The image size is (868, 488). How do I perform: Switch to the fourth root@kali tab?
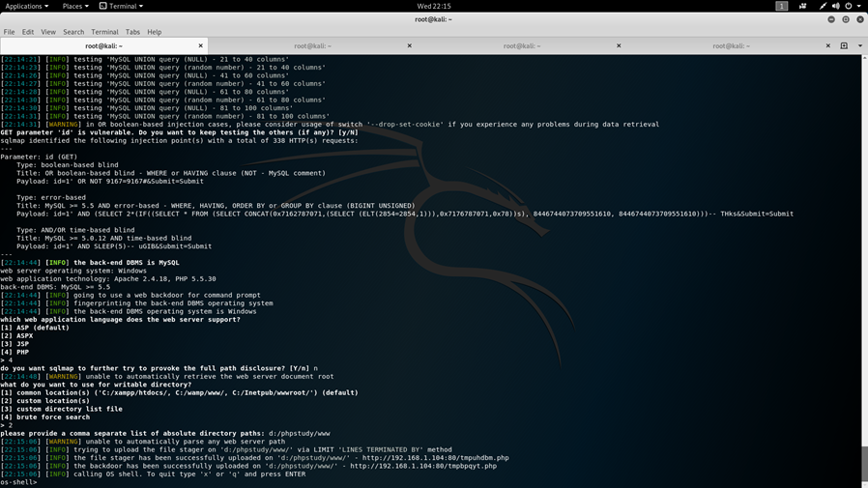pyautogui.click(x=732, y=46)
